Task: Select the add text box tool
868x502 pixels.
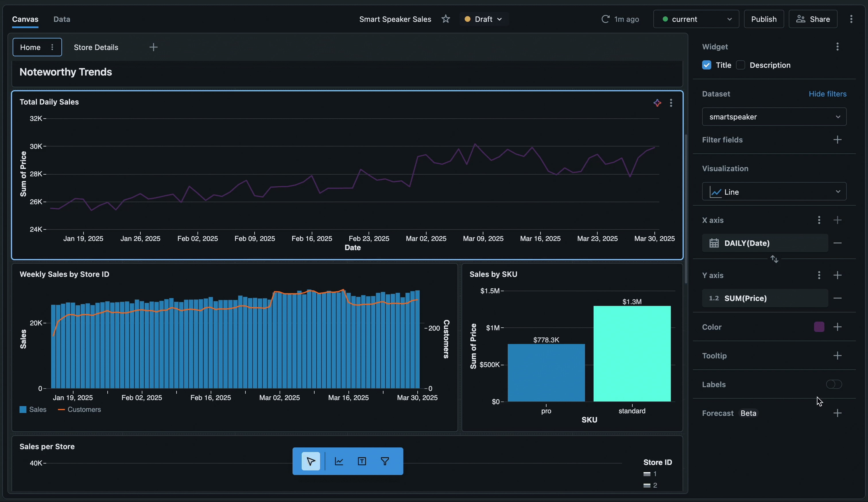Action: click(362, 461)
